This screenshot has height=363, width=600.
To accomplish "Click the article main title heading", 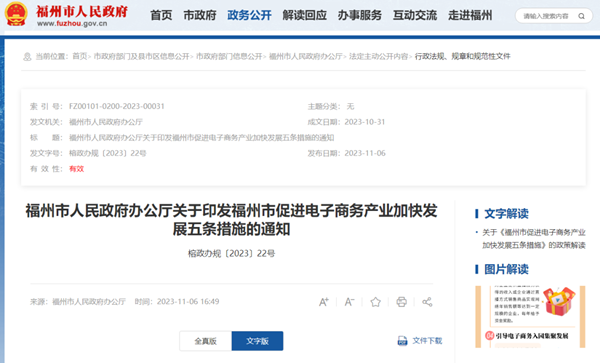I will [x=231, y=220].
